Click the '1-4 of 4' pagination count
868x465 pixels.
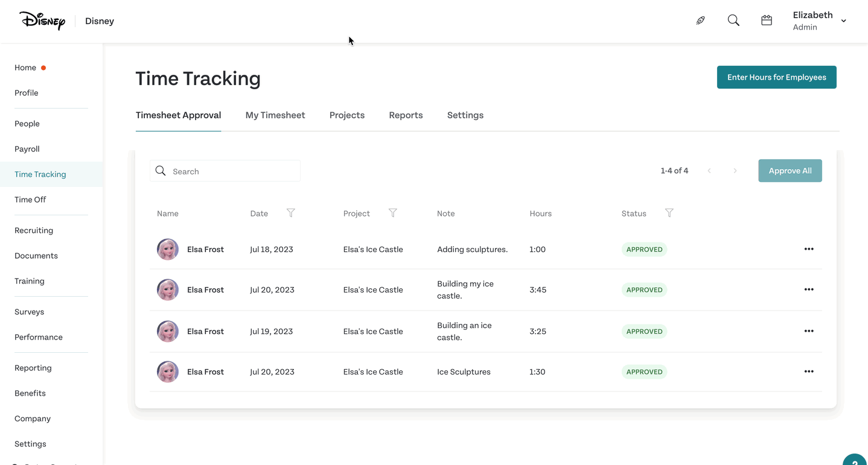tap(674, 171)
